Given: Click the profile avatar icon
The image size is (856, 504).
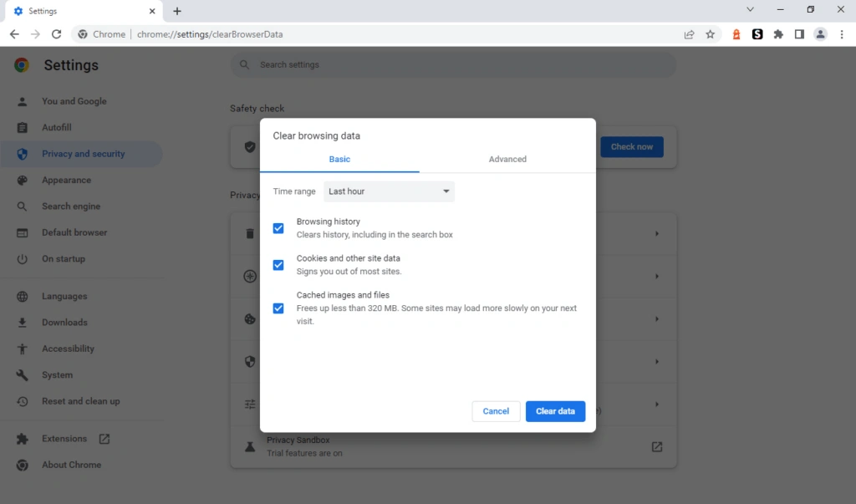Looking at the screenshot, I should (x=820, y=34).
